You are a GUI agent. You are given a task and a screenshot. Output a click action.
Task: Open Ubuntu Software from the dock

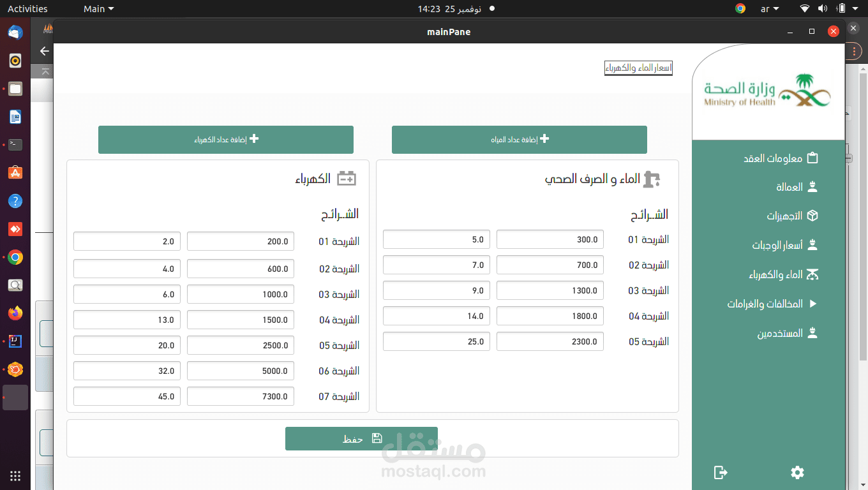coord(15,173)
